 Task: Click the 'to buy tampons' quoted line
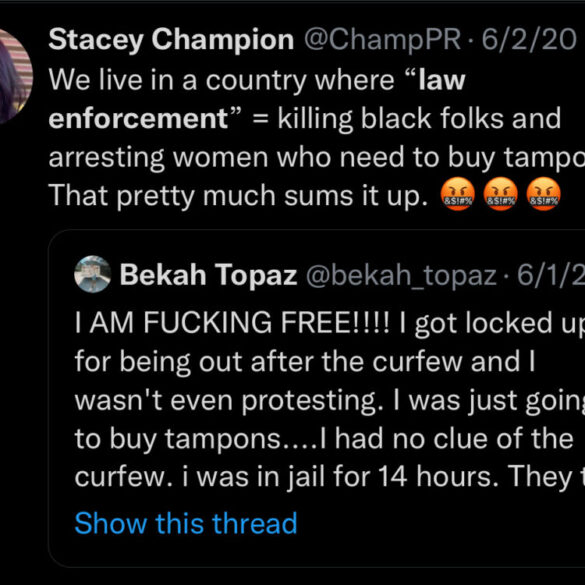pos(324,439)
